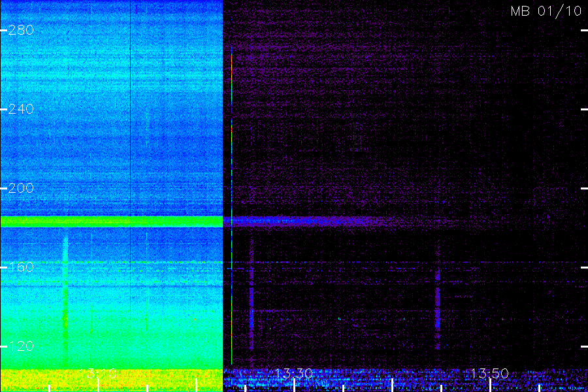Click the 13:30 time label
This screenshot has height=392, width=588.
pyautogui.click(x=293, y=373)
